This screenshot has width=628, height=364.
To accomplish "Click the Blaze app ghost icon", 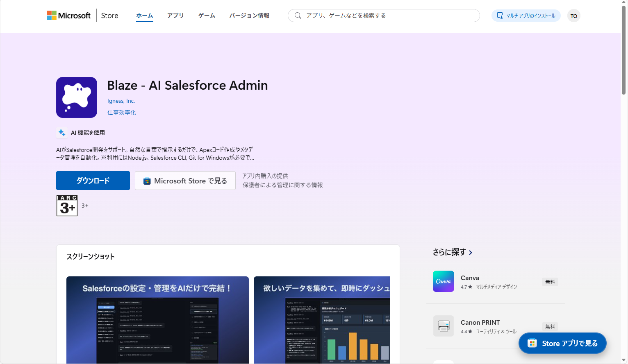I will tap(77, 97).
